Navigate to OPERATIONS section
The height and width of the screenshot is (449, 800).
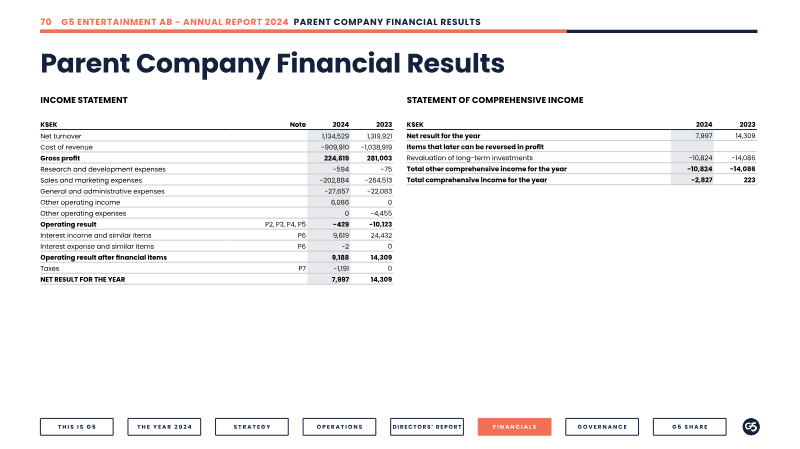[x=339, y=427]
